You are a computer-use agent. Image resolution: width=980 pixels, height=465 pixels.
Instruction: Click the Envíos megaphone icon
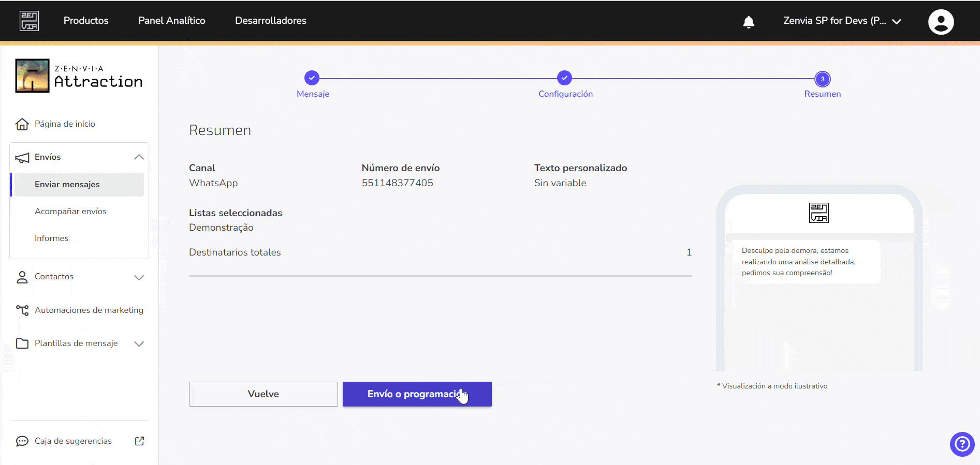(22, 157)
